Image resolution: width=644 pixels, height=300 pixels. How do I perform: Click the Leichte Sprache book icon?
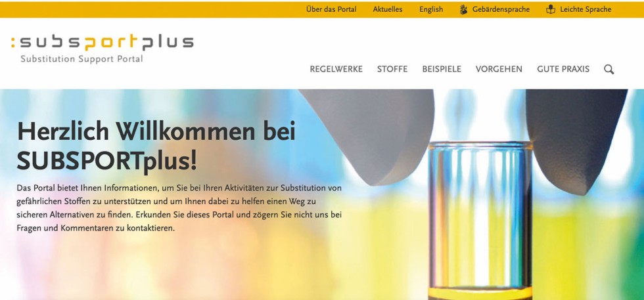[x=551, y=9]
